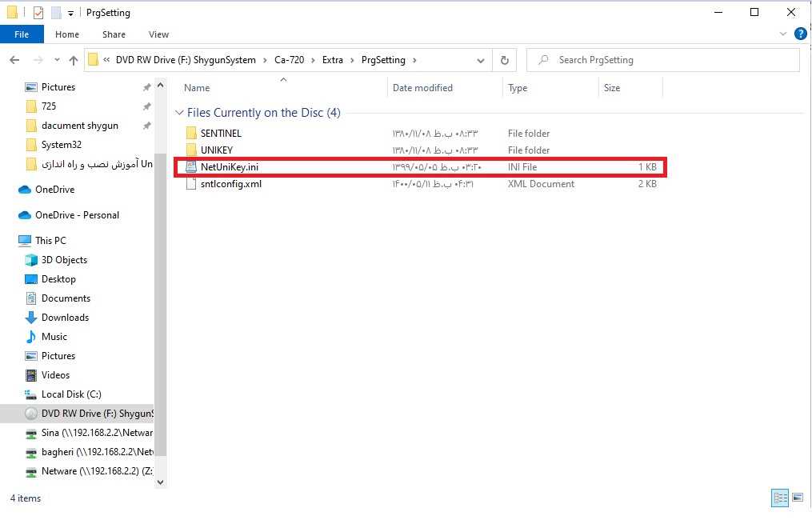Open the Customize Quick Access Toolbar dropdown
Screen dimensions: 812x520
coord(71,13)
